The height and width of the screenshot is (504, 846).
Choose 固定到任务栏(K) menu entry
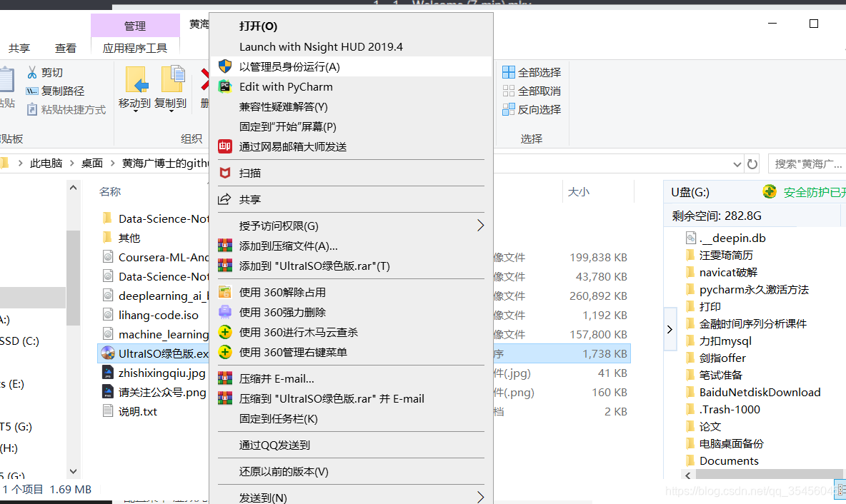[279, 419]
